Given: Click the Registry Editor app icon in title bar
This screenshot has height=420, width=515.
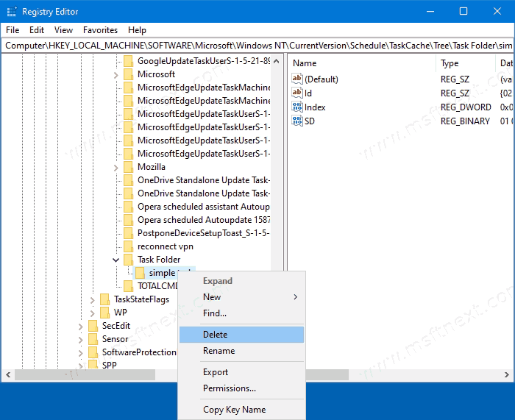Looking at the screenshot, I should point(11,11).
